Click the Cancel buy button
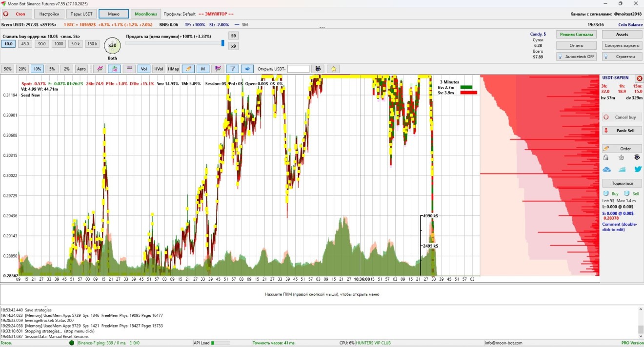Viewport: 644px width, 347px height. pos(622,117)
